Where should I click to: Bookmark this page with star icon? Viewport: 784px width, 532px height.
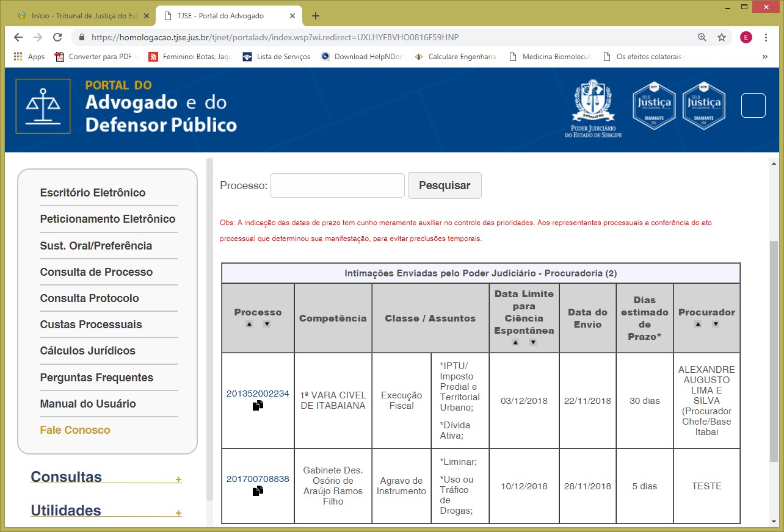[722, 37]
